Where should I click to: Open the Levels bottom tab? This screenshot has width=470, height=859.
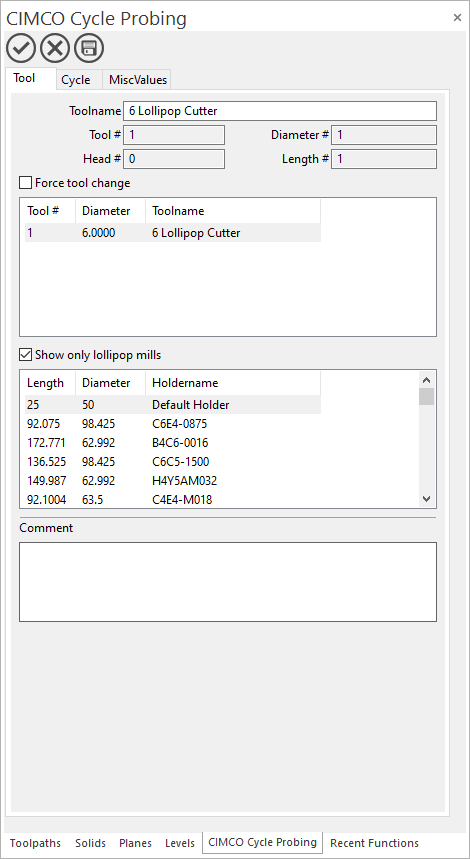click(x=180, y=843)
